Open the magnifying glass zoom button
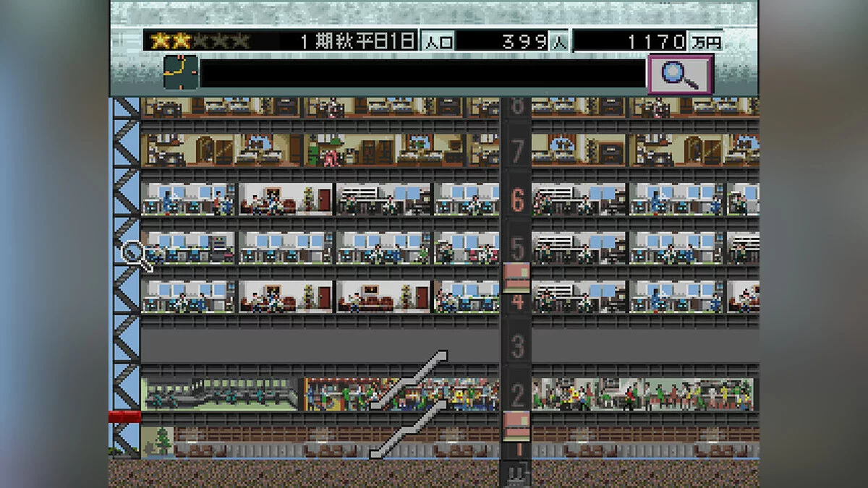This screenshot has height=488, width=868. click(x=680, y=74)
